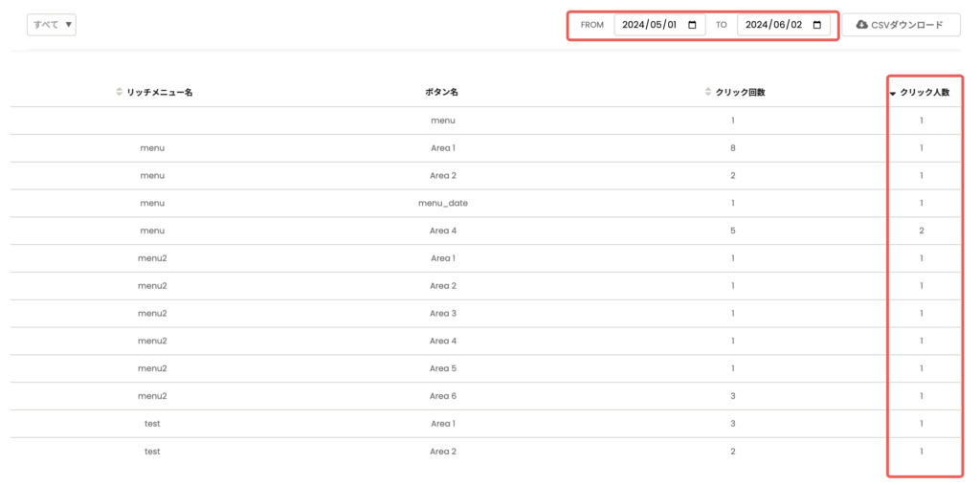Click the FROM date field showing 2024/05/01
This screenshot has width=980, height=485.
point(649,25)
